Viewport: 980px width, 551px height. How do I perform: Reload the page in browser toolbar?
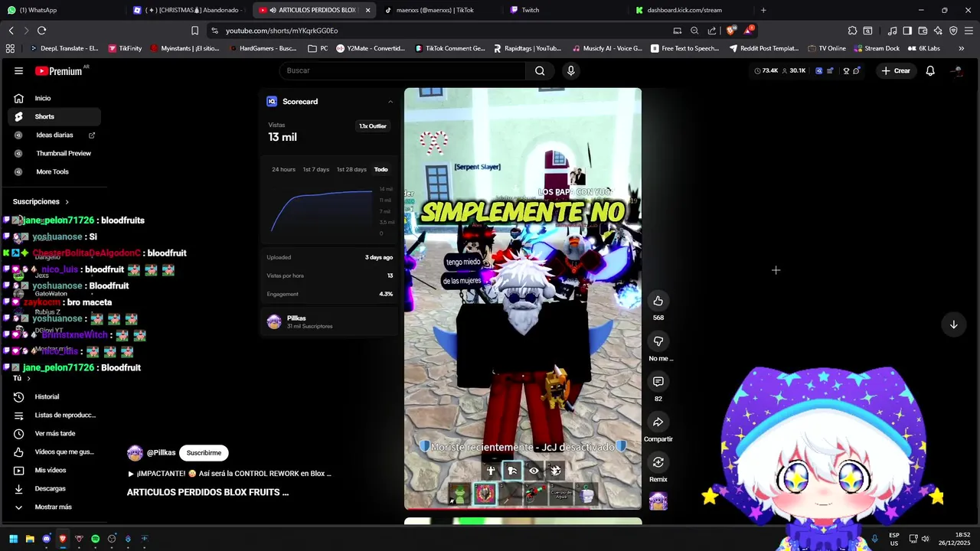(41, 31)
